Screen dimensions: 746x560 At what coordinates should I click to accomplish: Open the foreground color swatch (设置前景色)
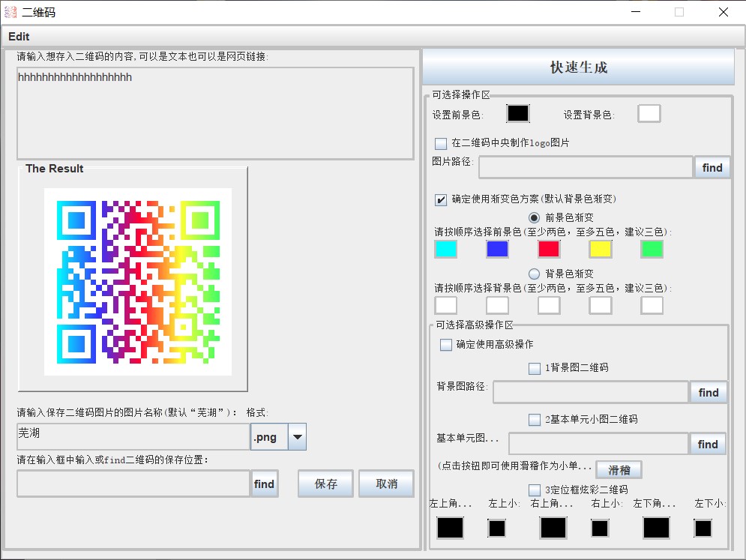pyautogui.click(x=517, y=114)
